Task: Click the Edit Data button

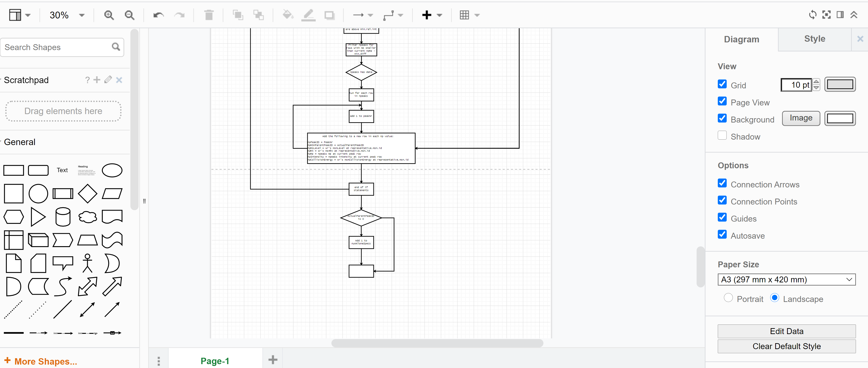Action: pos(786,331)
